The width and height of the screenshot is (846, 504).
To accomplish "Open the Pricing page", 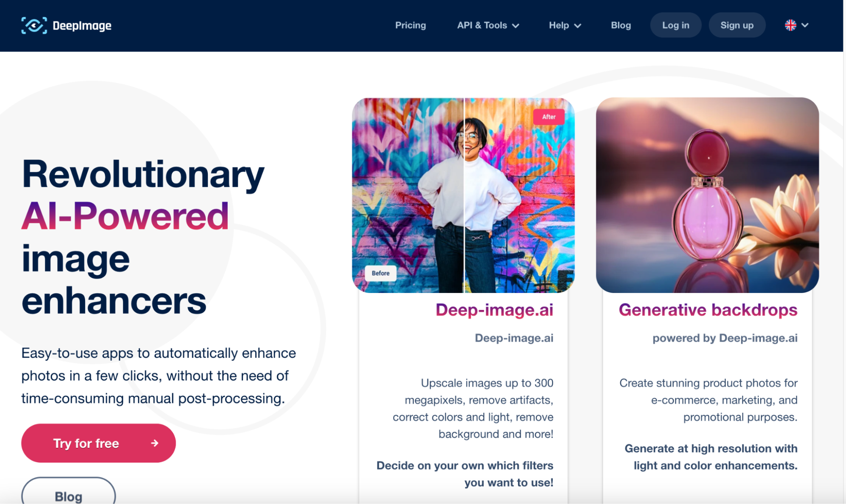I will (410, 25).
